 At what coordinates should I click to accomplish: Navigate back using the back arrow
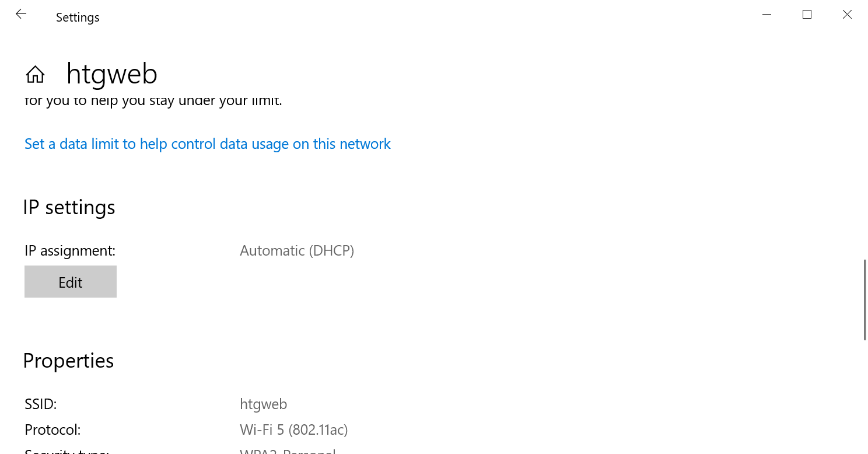21,14
